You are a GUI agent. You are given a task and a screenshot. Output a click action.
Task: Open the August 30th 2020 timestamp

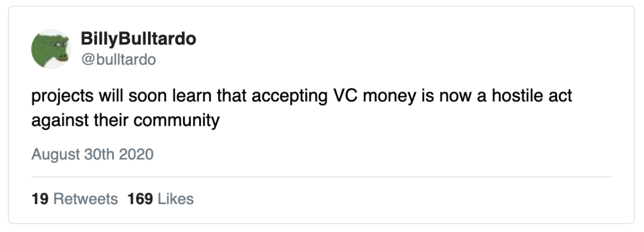click(x=92, y=154)
